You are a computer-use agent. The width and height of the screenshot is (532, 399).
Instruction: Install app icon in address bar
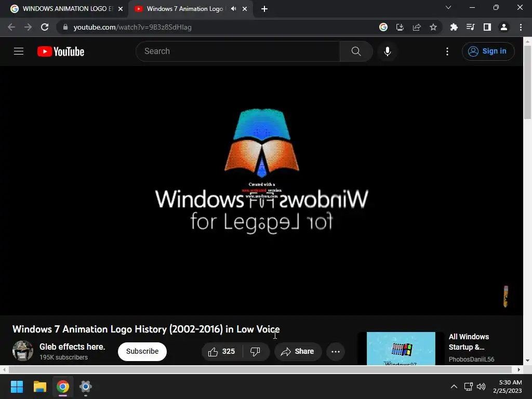click(x=400, y=27)
